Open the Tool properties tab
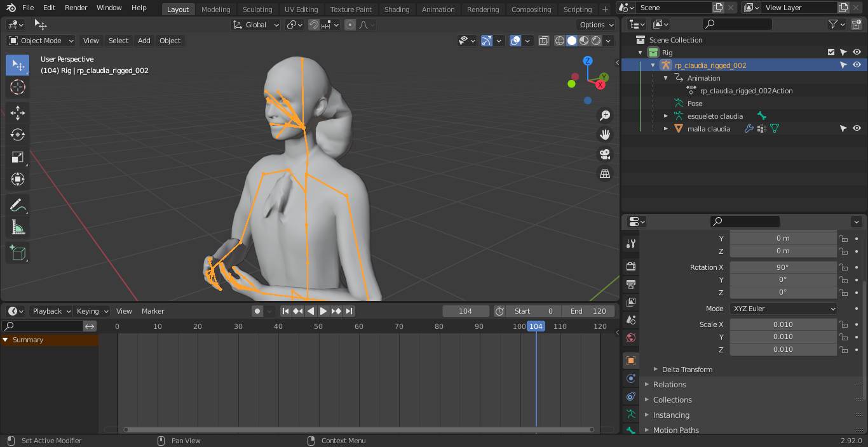868x447 pixels. [x=630, y=244]
